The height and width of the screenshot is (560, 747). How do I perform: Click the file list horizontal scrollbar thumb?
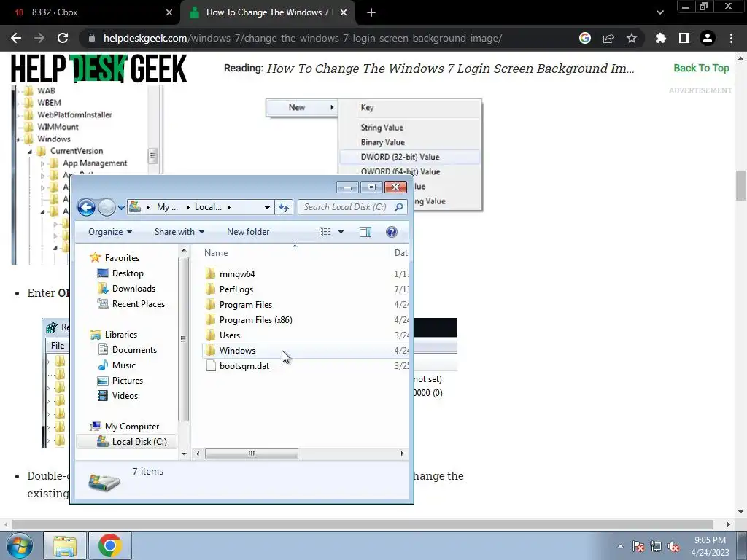[x=252, y=454]
